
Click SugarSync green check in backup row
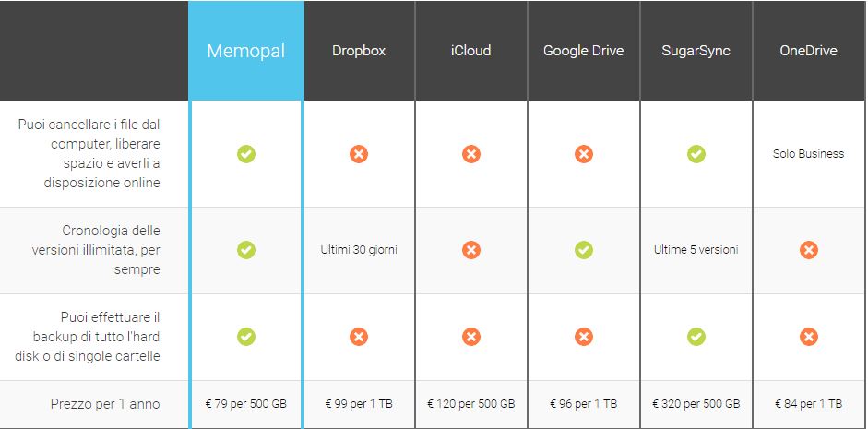tap(696, 337)
